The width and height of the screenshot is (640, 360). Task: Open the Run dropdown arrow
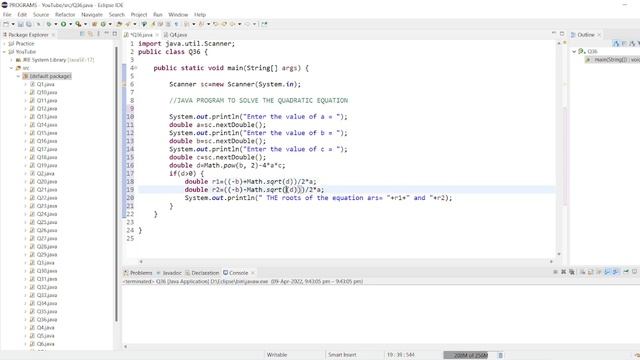[x=71, y=24]
